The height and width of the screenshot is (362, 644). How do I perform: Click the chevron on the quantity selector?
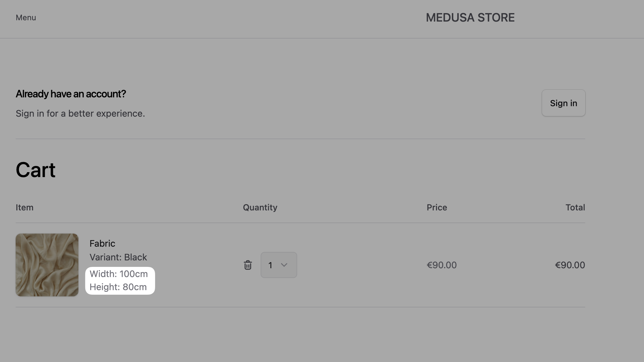[x=285, y=265]
